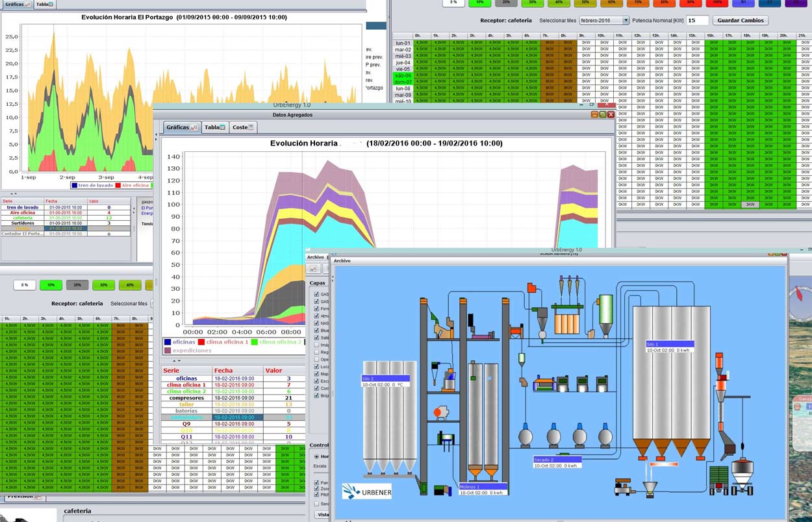Select the small forklift vehicle in SCADA
This screenshot has height=522, width=812.
(625, 486)
